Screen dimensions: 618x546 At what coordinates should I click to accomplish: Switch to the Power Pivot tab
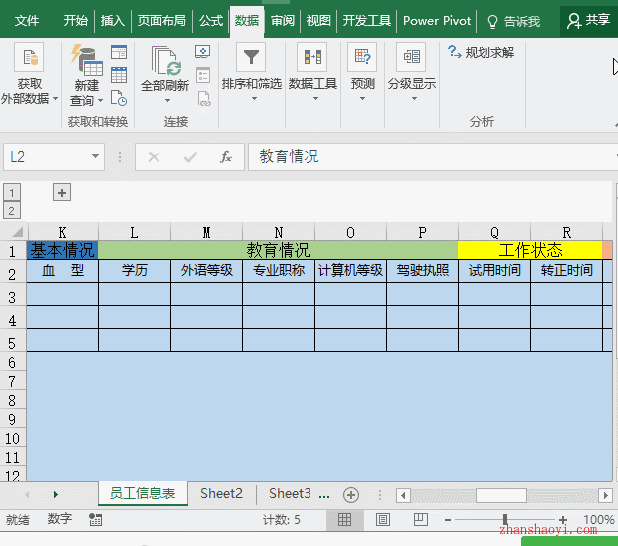point(437,20)
